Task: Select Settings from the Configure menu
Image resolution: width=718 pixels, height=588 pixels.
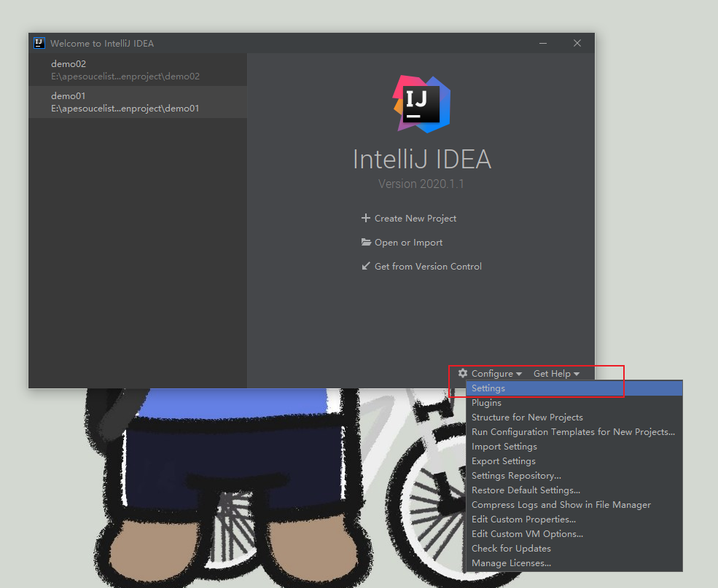Action: pos(574,388)
